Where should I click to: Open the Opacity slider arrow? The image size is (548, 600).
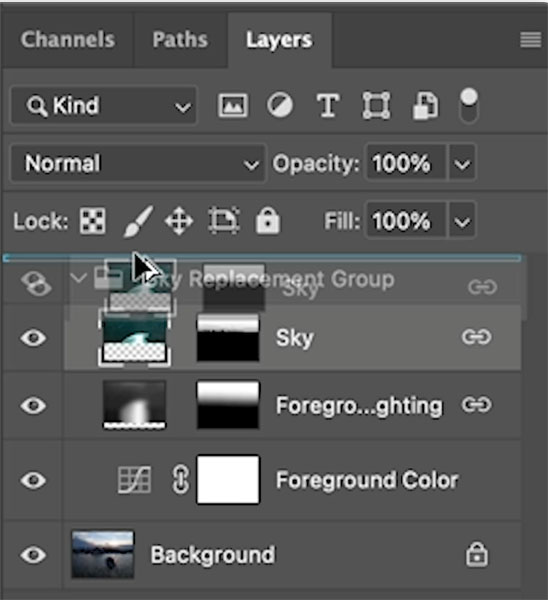pyautogui.click(x=462, y=164)
